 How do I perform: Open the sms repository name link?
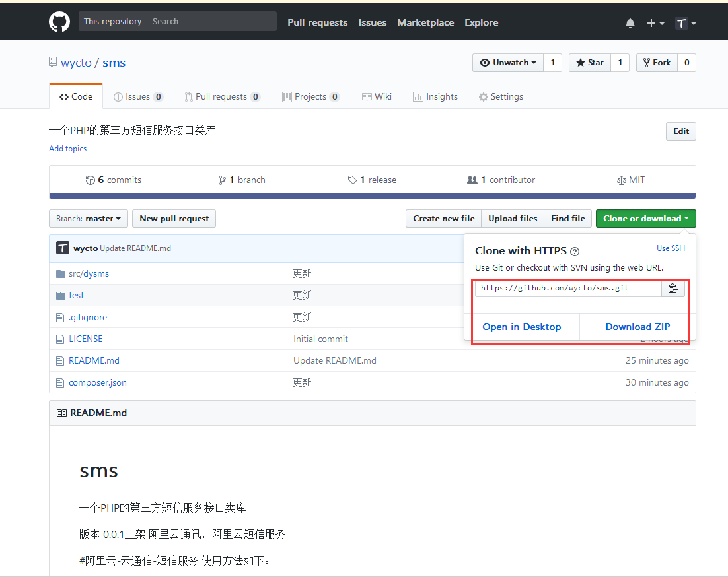(x=114, y=63)
